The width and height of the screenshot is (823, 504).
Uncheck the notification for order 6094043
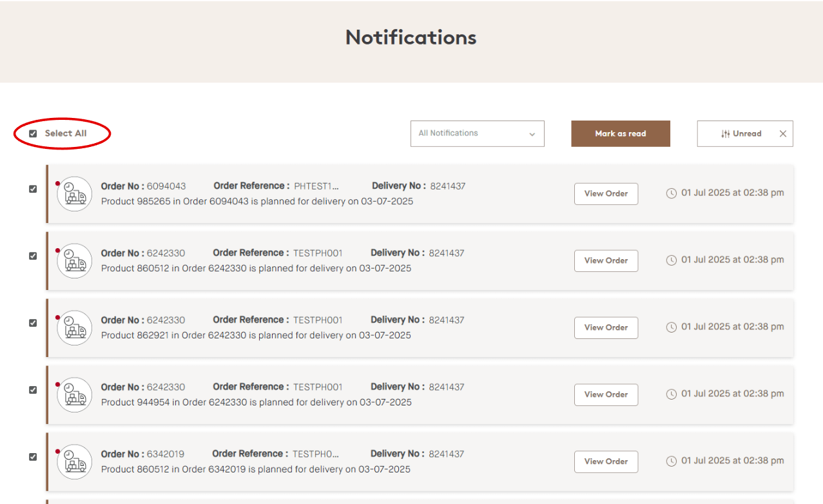tap(33, 189)
